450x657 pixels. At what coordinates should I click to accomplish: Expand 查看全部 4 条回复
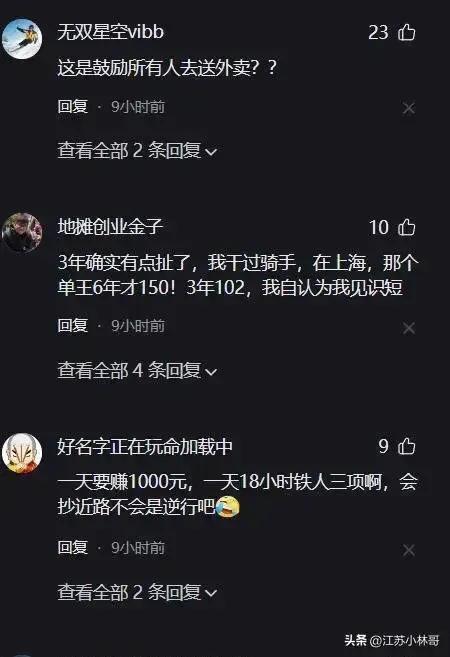click(x=137, y=370)
